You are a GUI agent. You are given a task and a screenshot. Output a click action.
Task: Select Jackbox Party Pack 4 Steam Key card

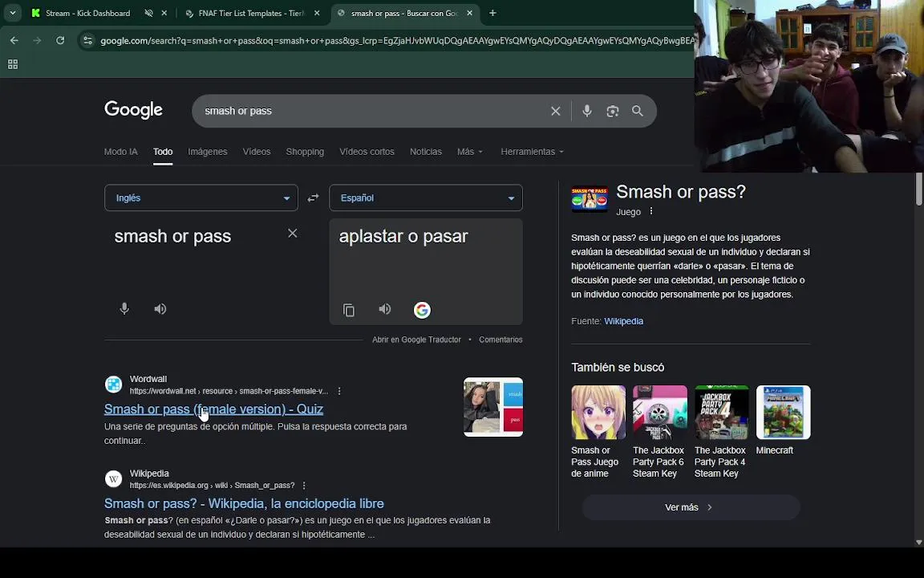click(721, 432)
